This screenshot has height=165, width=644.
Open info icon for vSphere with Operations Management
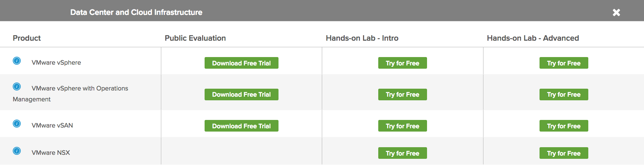[17, 86]
